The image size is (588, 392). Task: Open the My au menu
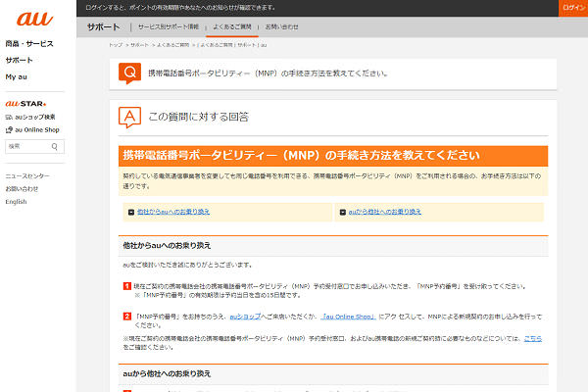[x=16, y=76]
